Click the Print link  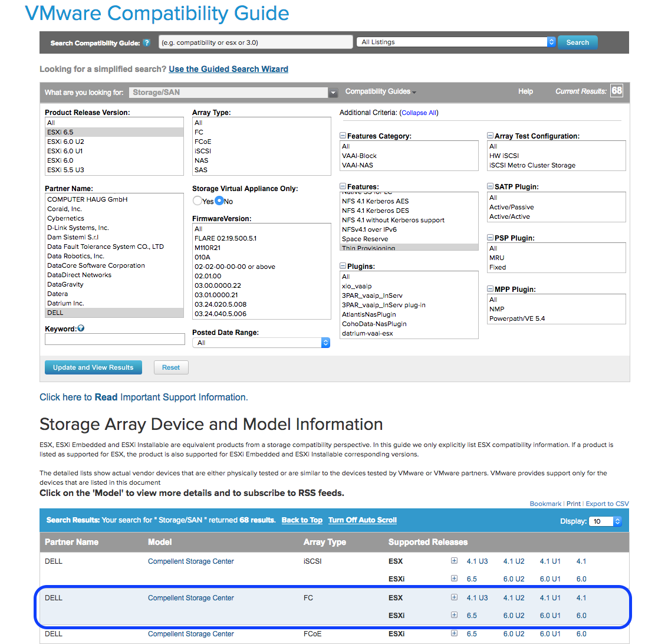point(574,504)
